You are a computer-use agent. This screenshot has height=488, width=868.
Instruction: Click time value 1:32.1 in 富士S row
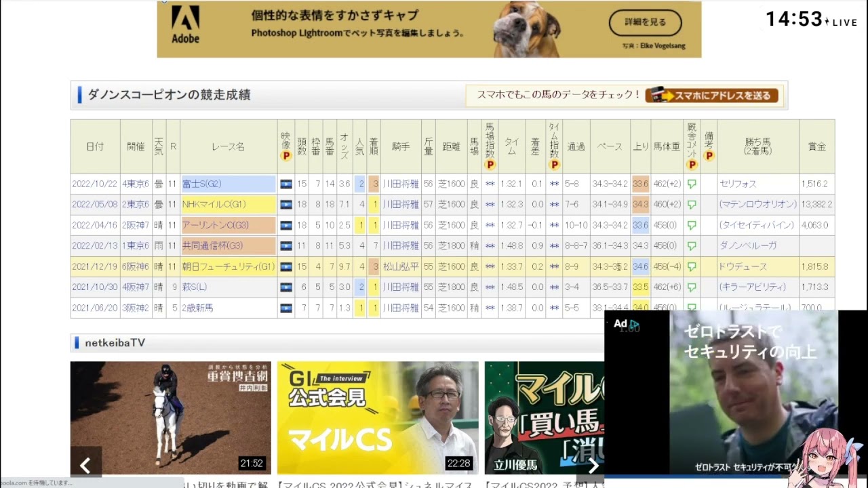pyautogui.click(x=511, y=184)
